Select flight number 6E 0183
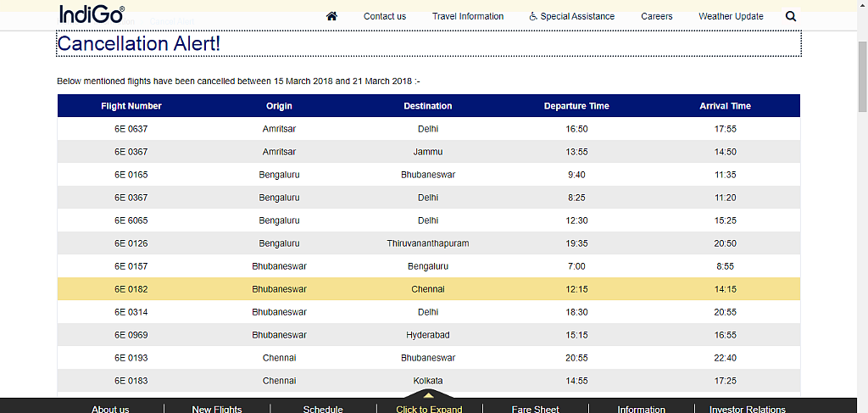 tap(131, 380)
